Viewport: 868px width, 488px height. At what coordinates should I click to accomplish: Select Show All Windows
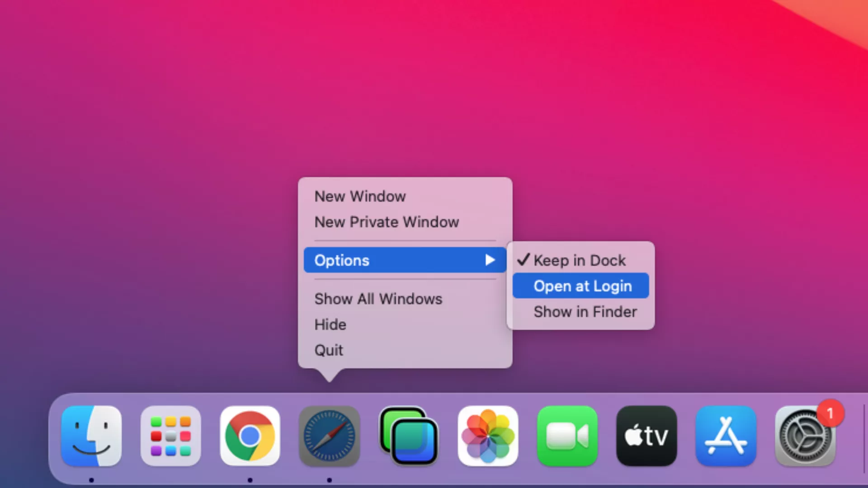point(378,299)
